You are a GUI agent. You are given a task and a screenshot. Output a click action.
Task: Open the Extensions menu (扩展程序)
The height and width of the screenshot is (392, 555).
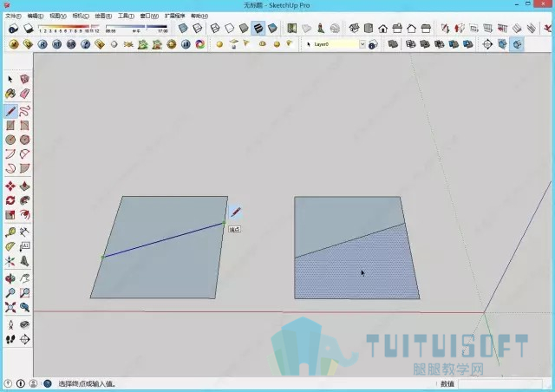pyautogui.click(x=174, y=16)
